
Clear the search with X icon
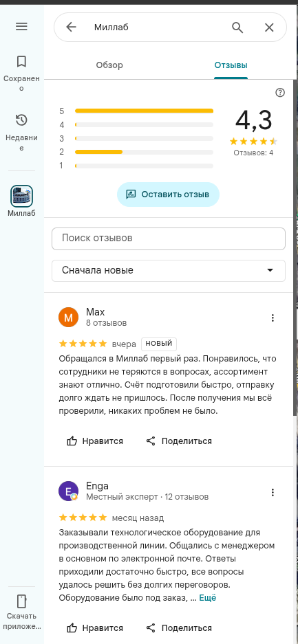coord(269,27)
